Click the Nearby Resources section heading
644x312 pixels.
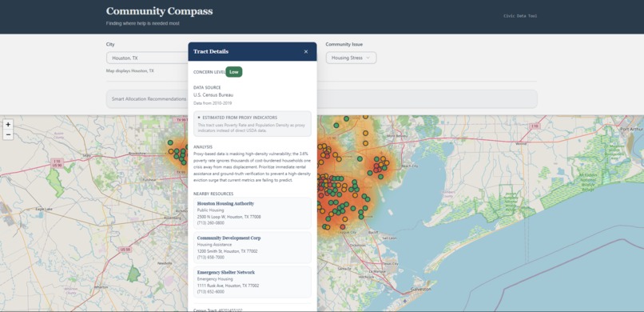pyautogui.click(x=213, y=194)
